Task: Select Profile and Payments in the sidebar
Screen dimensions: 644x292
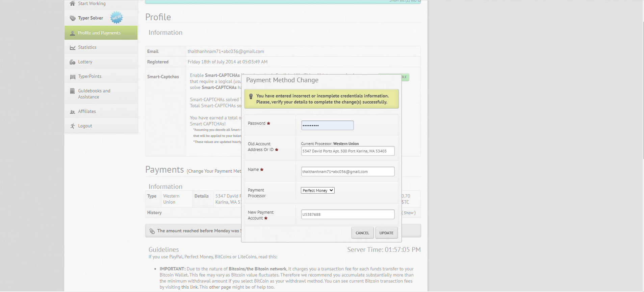Action: pos(101,33)
